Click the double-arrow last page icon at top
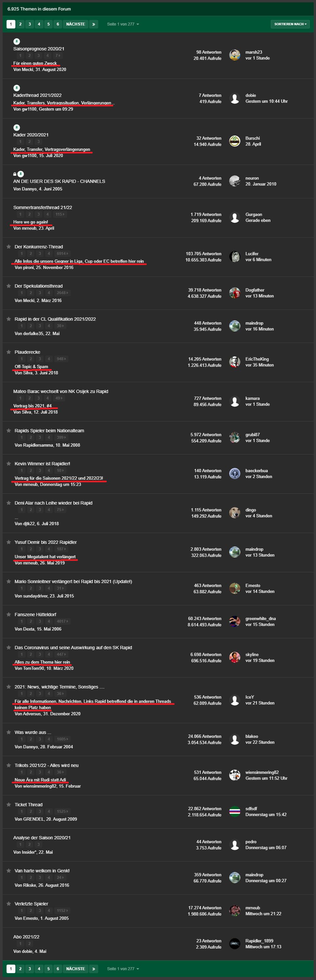 coord(94,24)
